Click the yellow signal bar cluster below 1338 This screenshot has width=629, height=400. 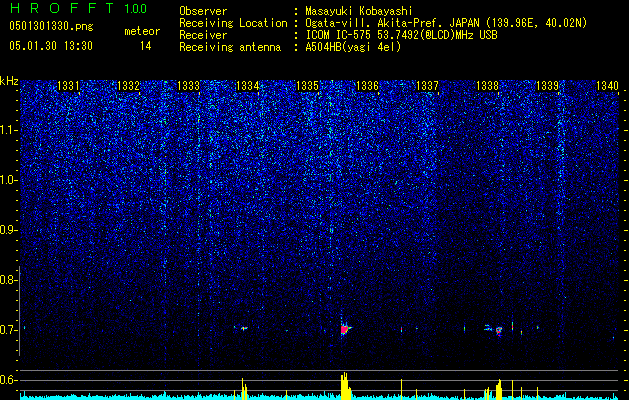click(499, 389)
